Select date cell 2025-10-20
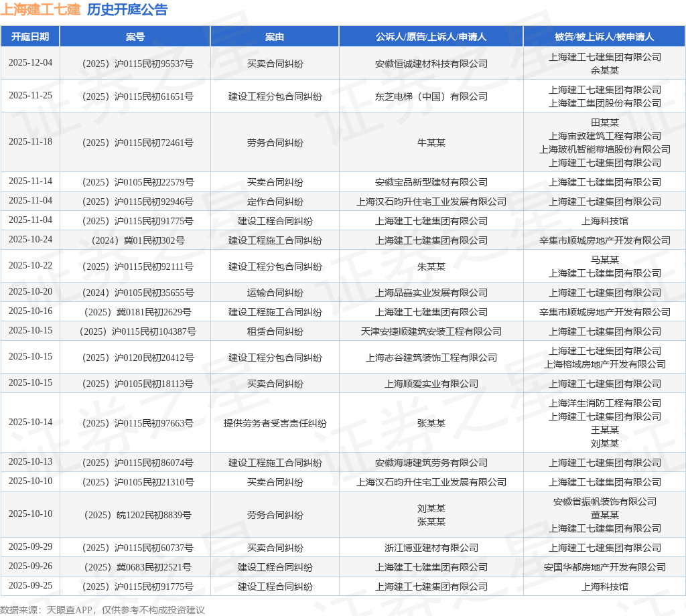Image resolution: width=686 pixels, height=616 pixels. click(30, 292)
